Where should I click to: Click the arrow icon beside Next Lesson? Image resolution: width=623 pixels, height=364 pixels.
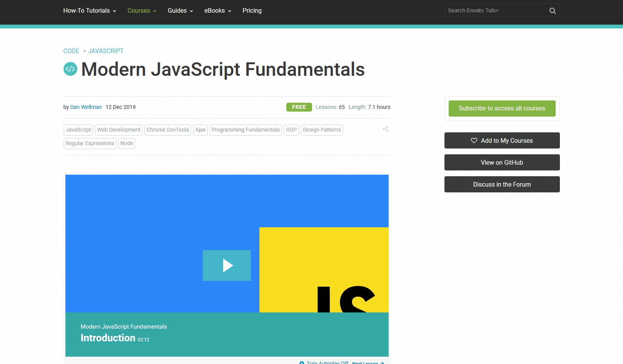tap(382, 363)
